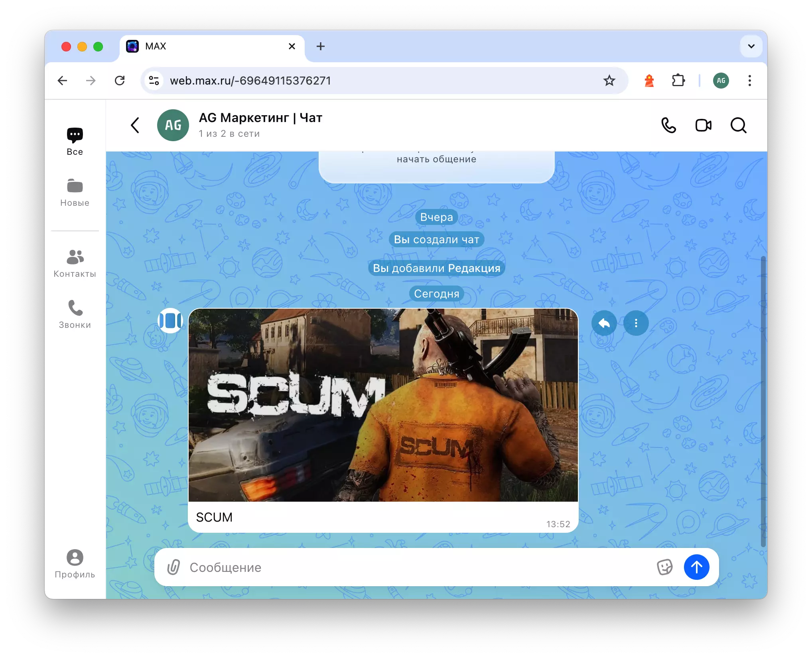Reload the web.max.ru page
This screenshot has width=812, height=658.
coord(120,81)
